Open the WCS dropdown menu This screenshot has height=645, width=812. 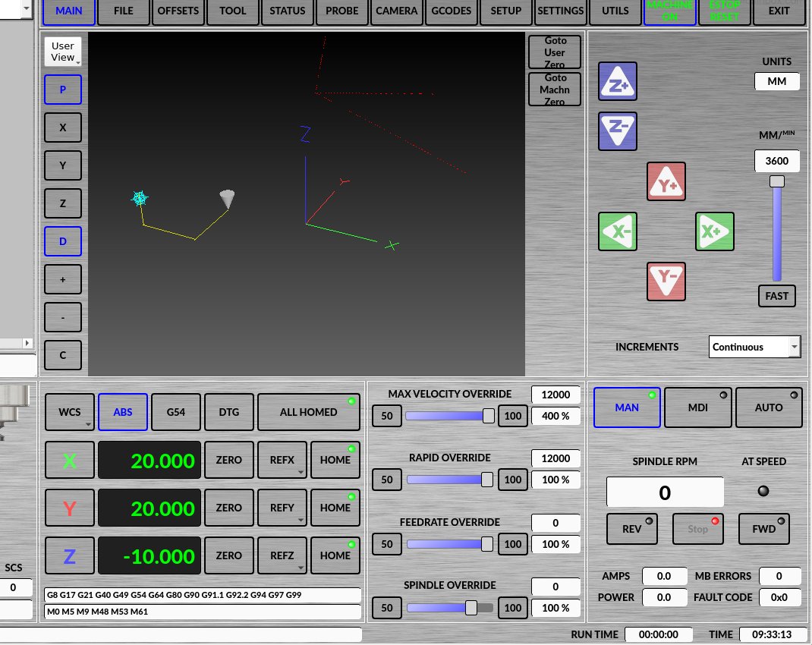point(70,412)
